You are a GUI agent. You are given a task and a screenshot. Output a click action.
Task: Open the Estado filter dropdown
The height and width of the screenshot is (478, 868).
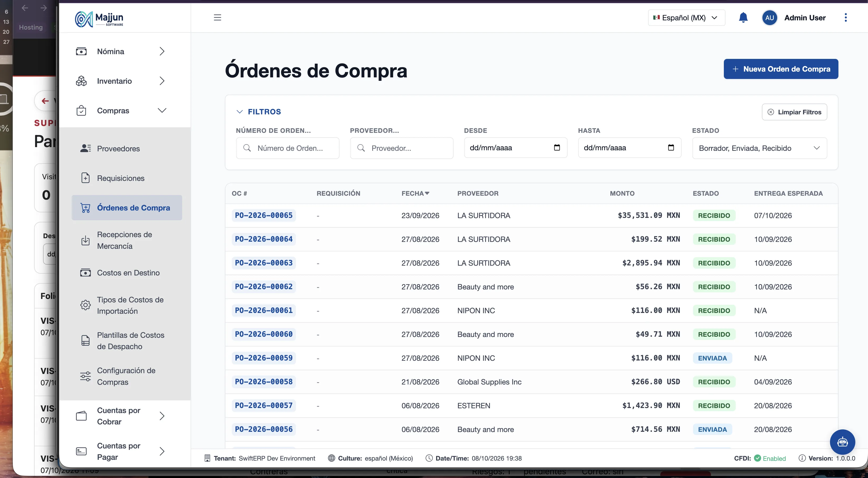point(759,148)
